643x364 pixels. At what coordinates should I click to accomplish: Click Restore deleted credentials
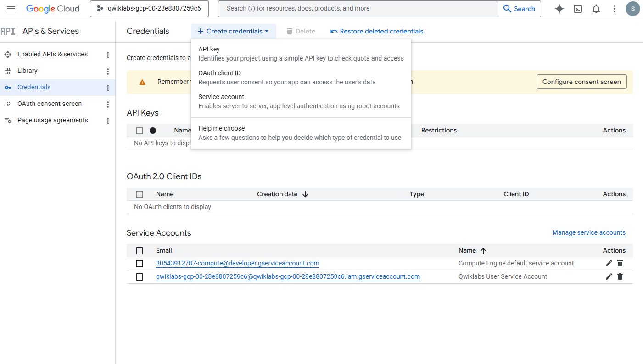coord(377,31)
